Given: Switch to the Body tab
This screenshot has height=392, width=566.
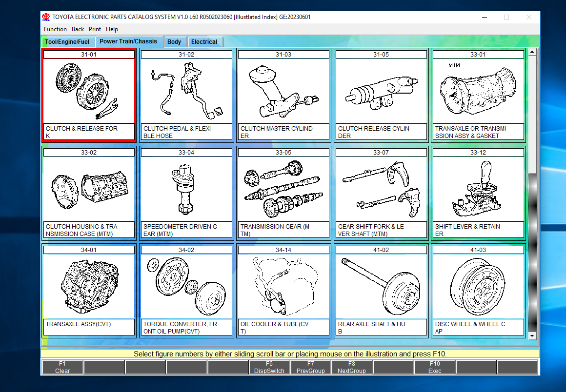Looking at the screenshot, I should click(x=175, y=41).
